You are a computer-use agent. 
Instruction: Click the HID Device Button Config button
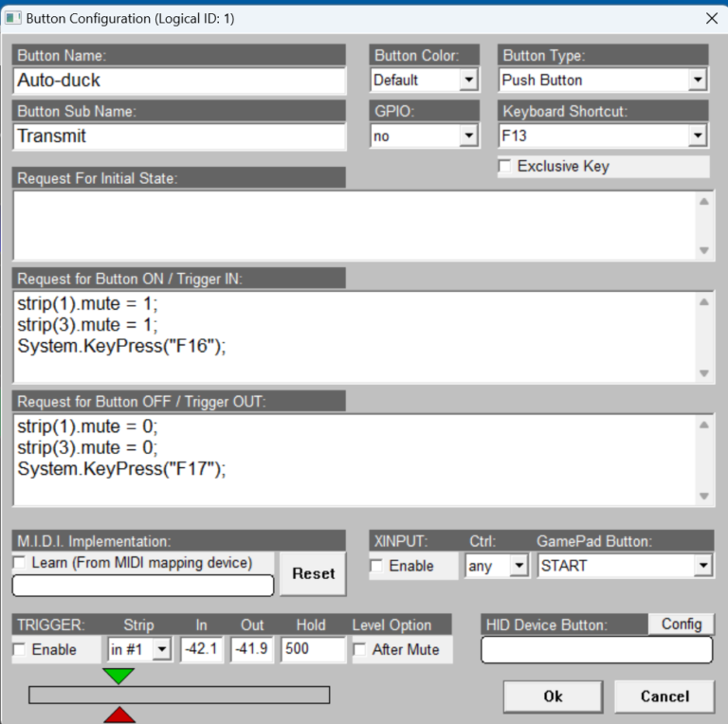coord(682,624)
